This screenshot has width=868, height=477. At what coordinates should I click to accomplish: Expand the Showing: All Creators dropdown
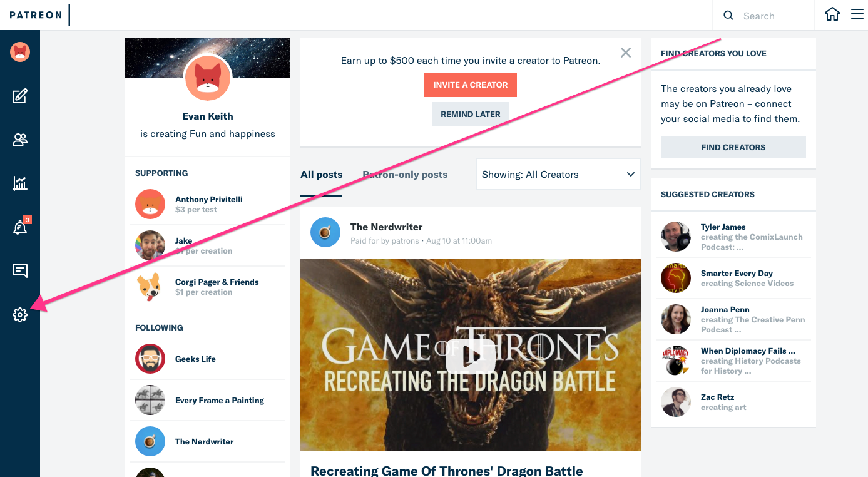pos(558,175)
